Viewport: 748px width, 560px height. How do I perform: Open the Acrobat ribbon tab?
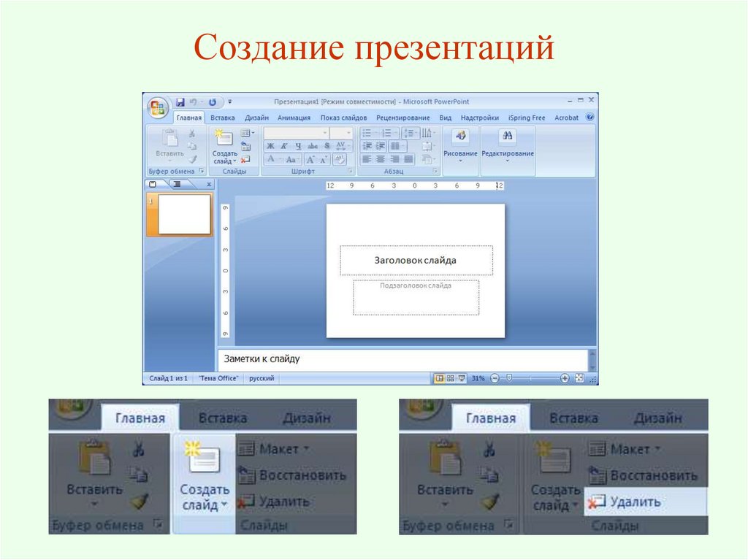point(566,118)
